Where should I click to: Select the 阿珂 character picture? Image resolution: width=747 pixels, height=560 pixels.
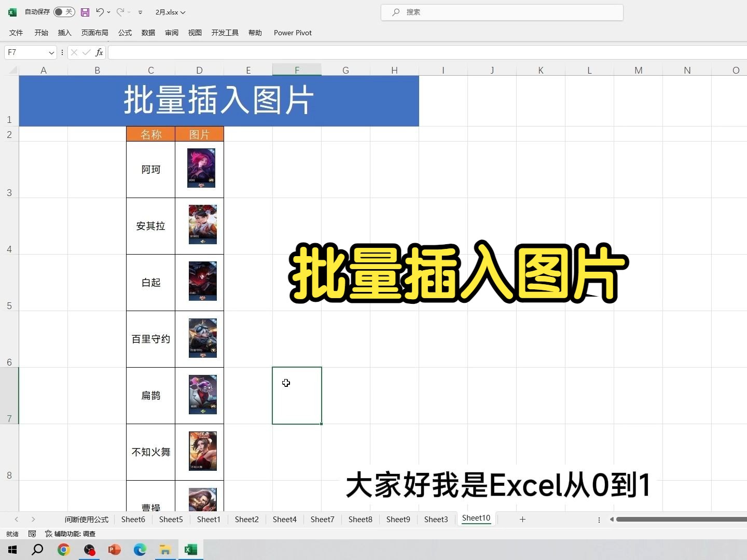click(x=201, y=168)
